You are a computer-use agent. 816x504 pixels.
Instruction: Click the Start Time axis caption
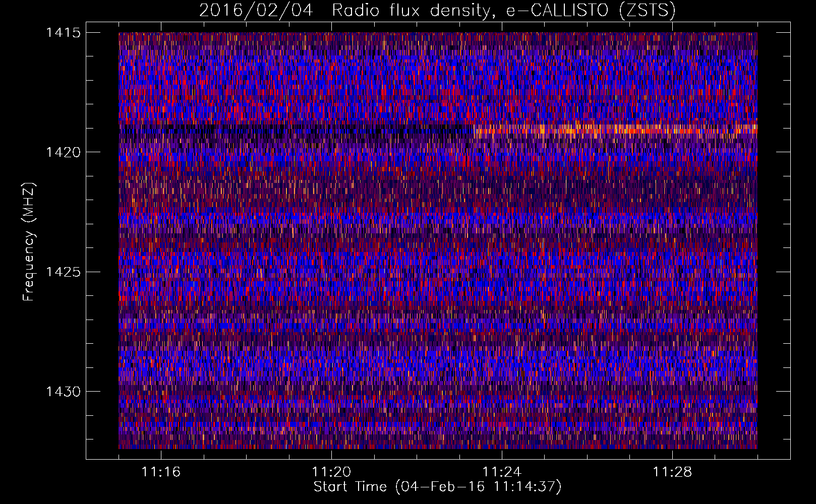coord(437,487)
